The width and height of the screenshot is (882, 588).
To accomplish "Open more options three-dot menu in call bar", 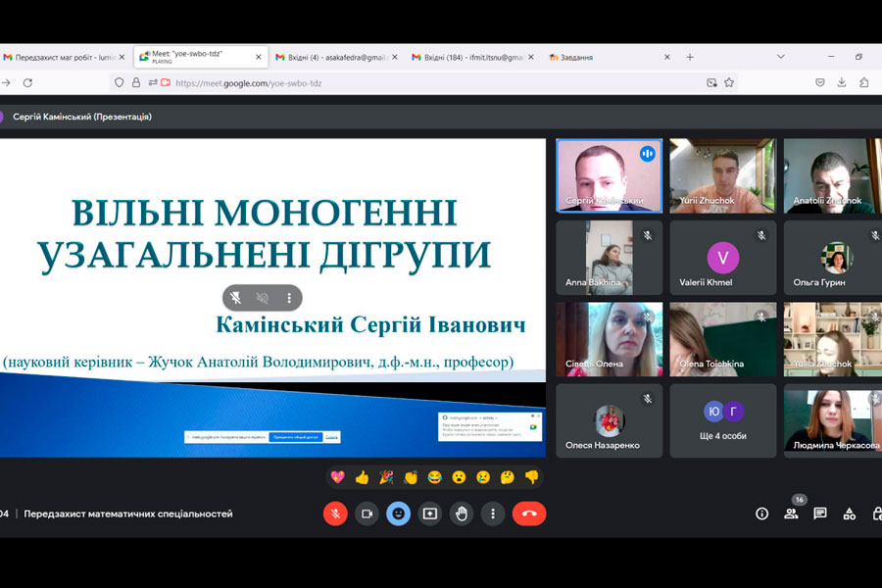I will 492,514.
